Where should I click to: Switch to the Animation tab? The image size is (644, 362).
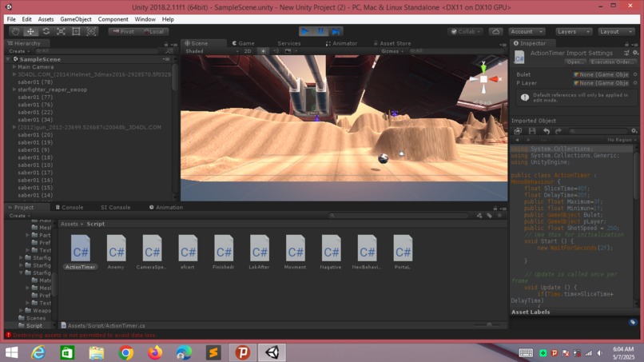pyautogui.click(x=166, y=208)
